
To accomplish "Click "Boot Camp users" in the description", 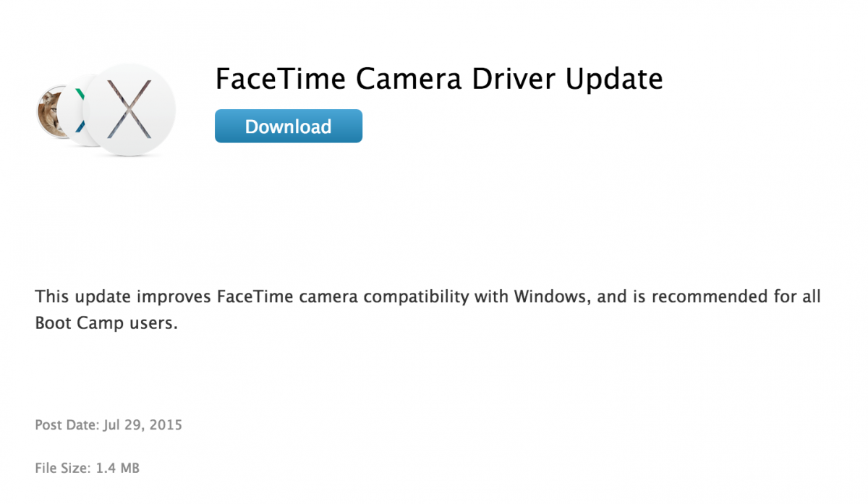I will click(106, 324).
